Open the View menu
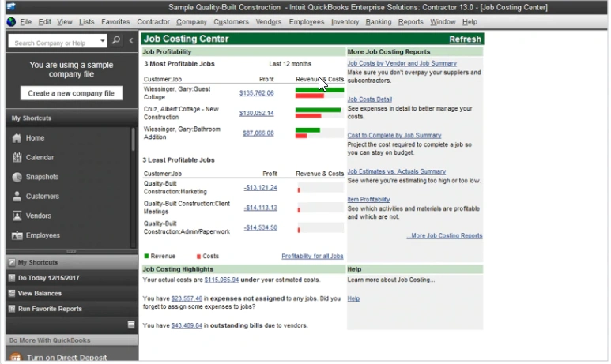This screenshot has width=611, height=364. coord(65,22)
